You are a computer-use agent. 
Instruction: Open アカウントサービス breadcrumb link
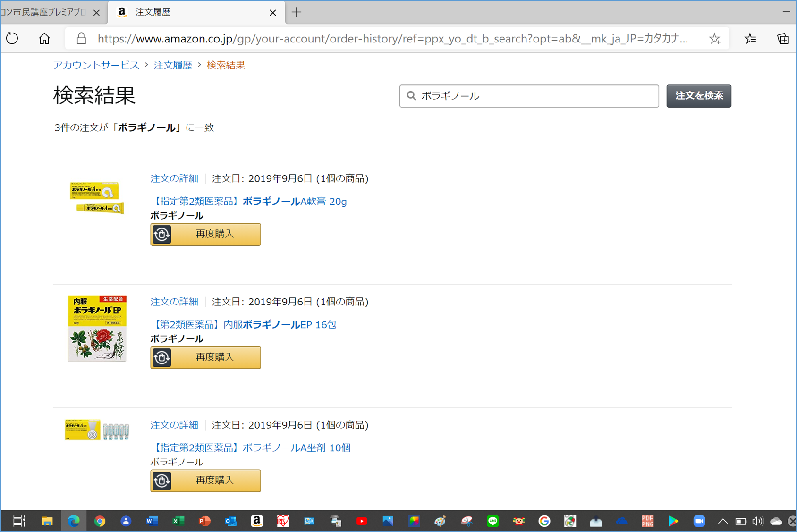(x=96, y=65)
